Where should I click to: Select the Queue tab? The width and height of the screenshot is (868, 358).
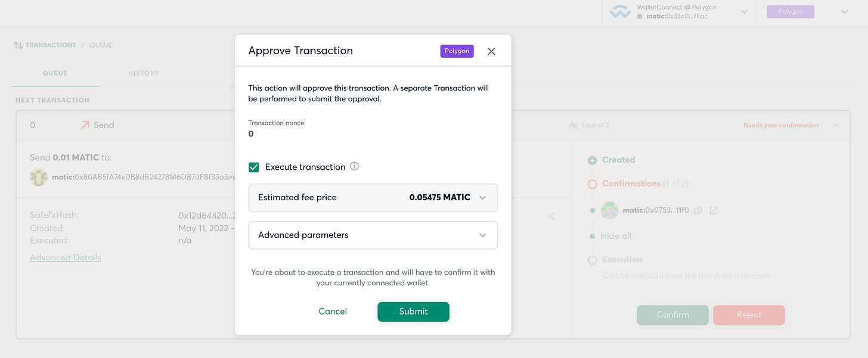55,73
